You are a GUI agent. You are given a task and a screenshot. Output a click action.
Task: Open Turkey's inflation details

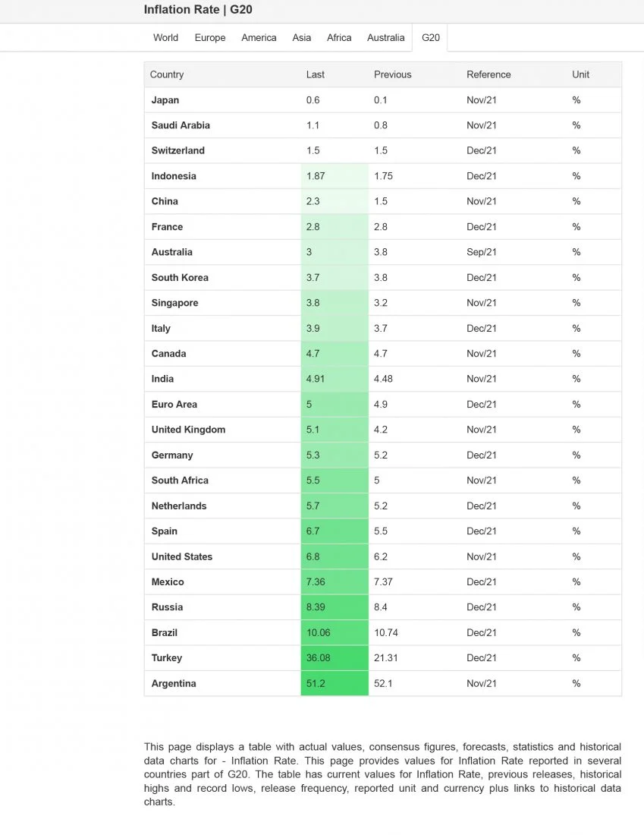166,658
